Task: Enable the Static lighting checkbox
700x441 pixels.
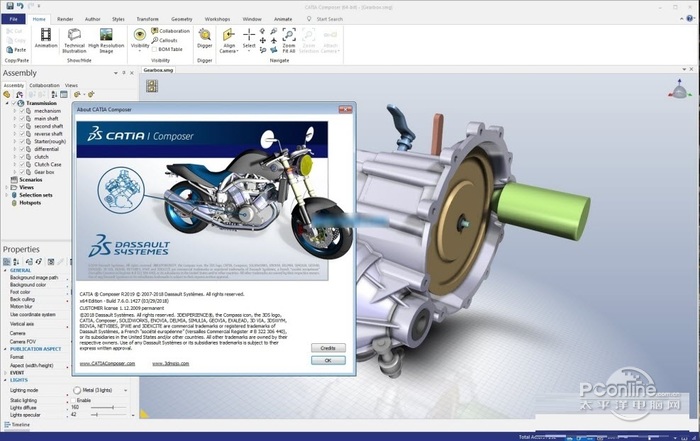Action: pyautogui.click(x=71, y=399)
